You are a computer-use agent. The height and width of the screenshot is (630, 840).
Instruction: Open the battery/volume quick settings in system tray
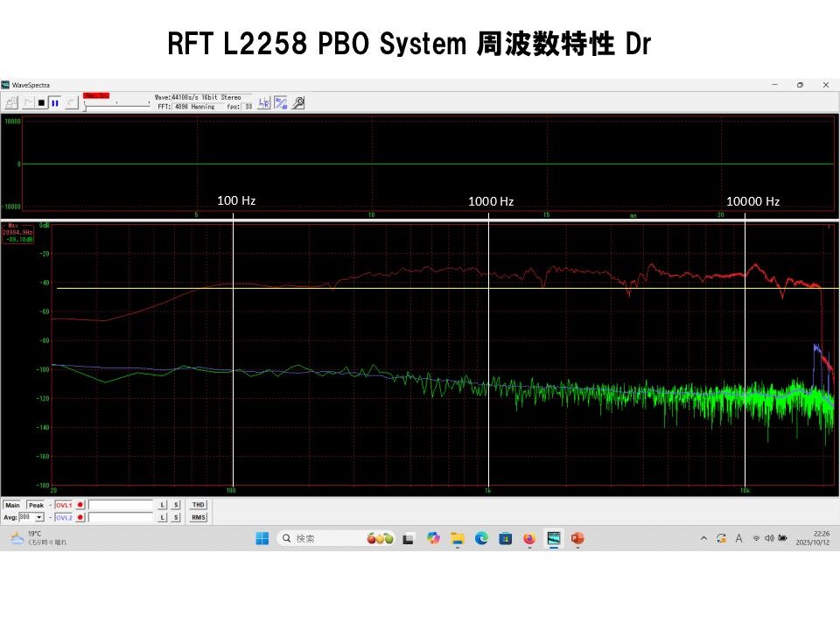pyautogui.click(x=771, y=539)
